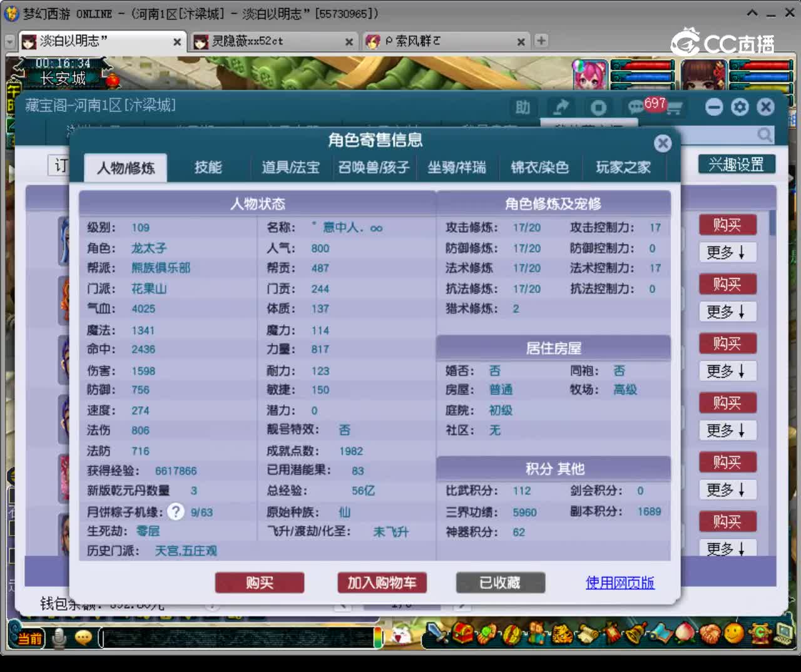Switch to the 玩家之家 tab
Viewport: 801px width, 672px height.
tap(623, 168)
